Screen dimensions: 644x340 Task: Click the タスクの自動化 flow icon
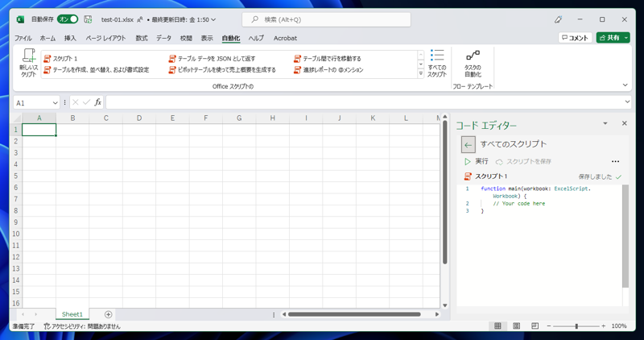tap(473, 64)
